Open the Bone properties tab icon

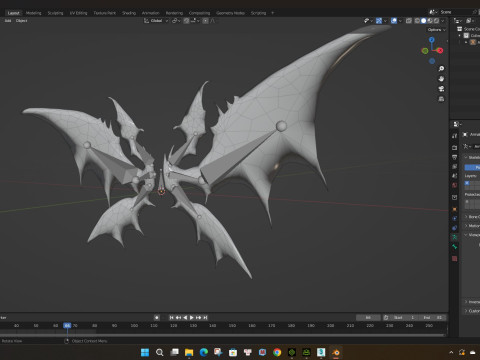pos(455,247)
